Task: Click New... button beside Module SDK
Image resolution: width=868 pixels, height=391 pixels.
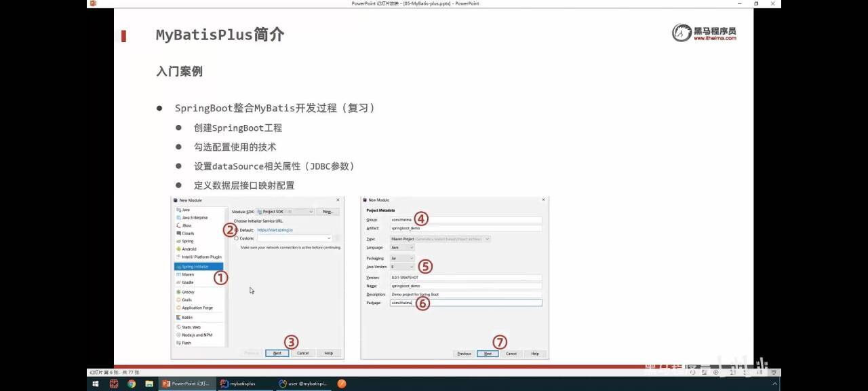Action: pyautogui.click(x=328, y=212)
